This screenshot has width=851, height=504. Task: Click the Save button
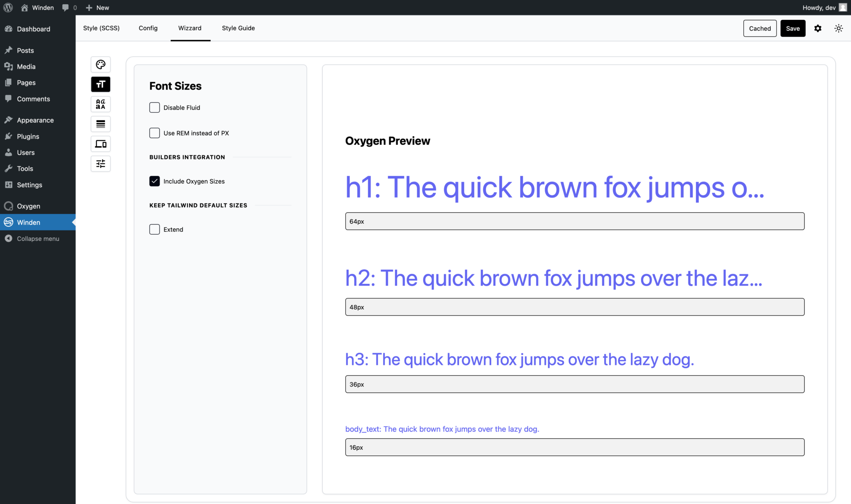pos(792,28)
